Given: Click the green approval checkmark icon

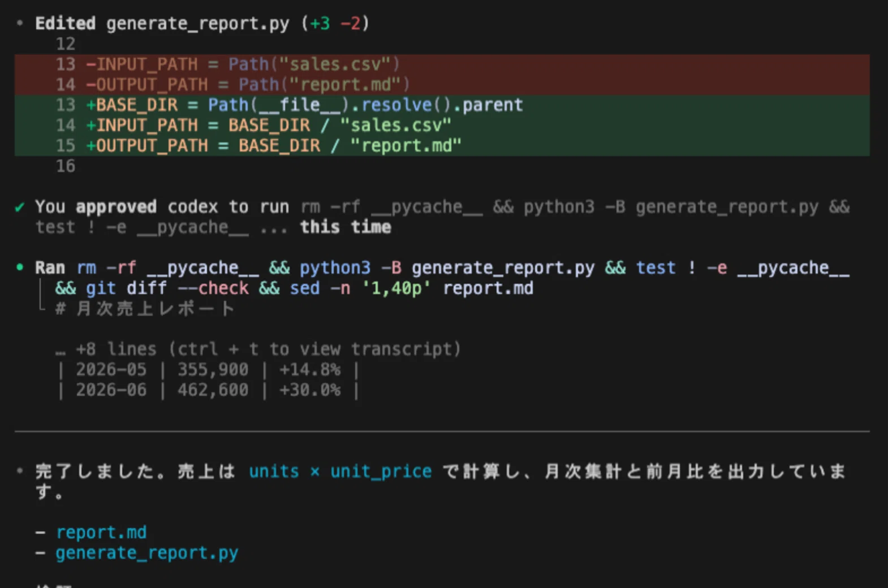Looking at the screenshot, I should 20,207.
